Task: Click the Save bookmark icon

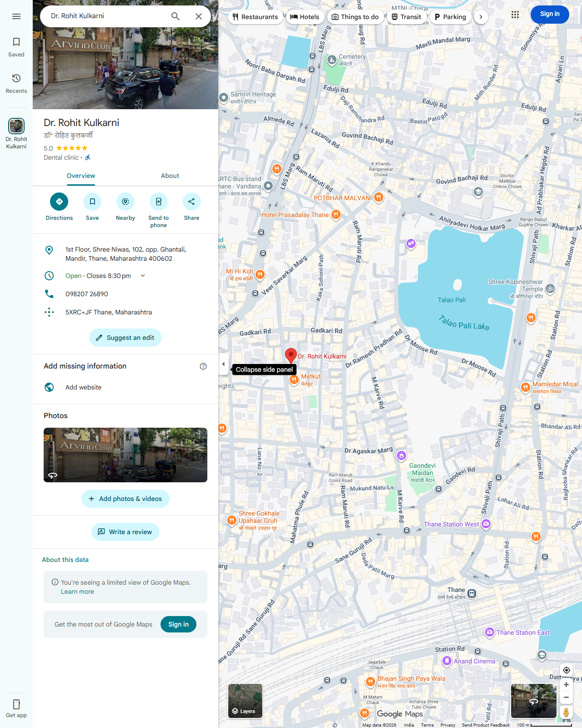Action: coord(92,202)
